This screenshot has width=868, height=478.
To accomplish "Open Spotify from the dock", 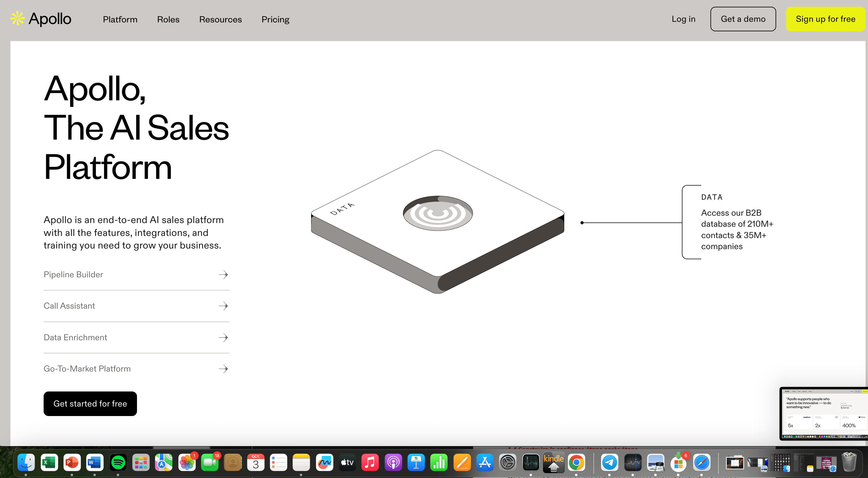I will tap(118, 463).
